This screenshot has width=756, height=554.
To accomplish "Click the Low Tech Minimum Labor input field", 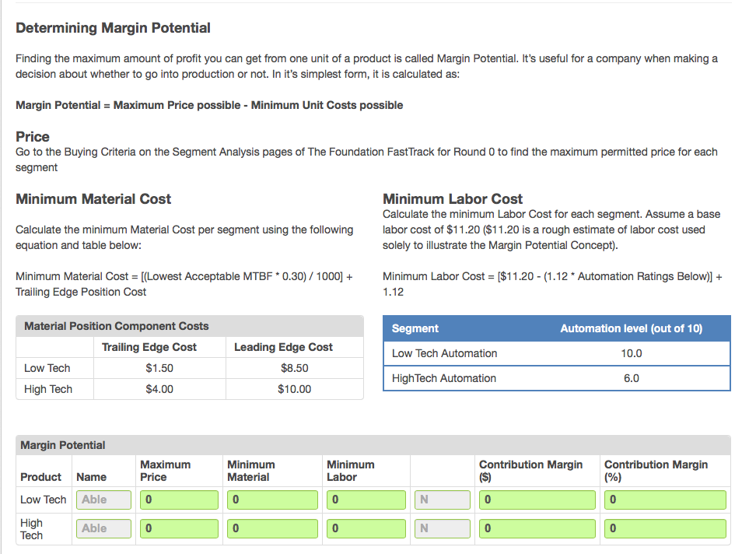I will 366,499.
